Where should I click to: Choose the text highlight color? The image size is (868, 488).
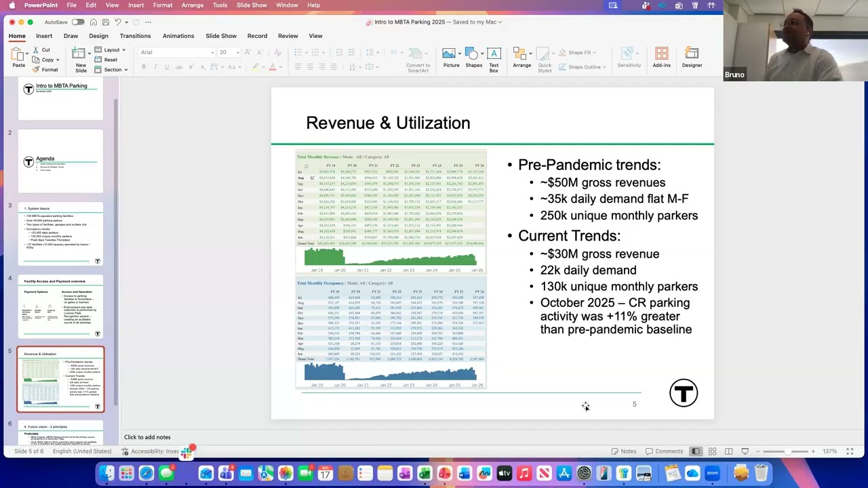click(256, 66)
